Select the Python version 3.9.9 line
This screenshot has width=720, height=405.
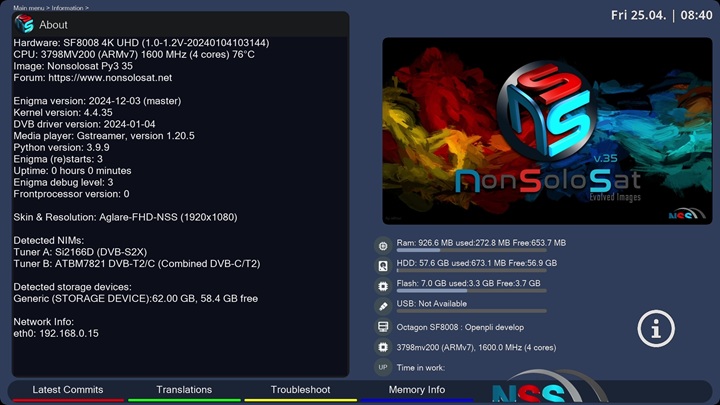[62, 147]
